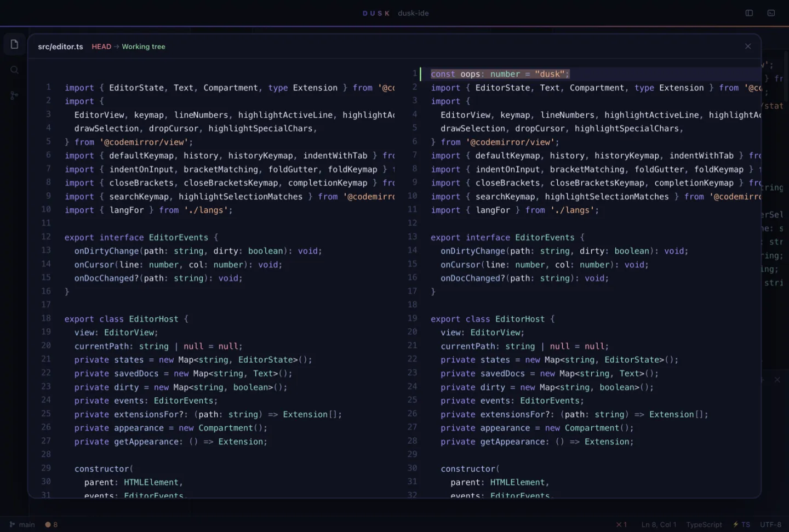
Task: Open the Source Control sidebar icon
Action: tap(14, 95)
